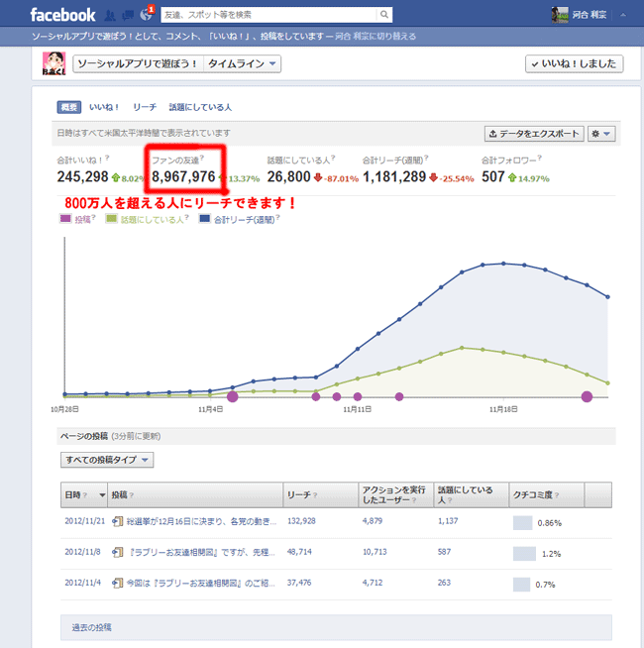Image resolution: width=644 pixels, height=648 pixels.
Task: Open post 総選挙が12月16日に決まり
Action: (x=201, y=521)
